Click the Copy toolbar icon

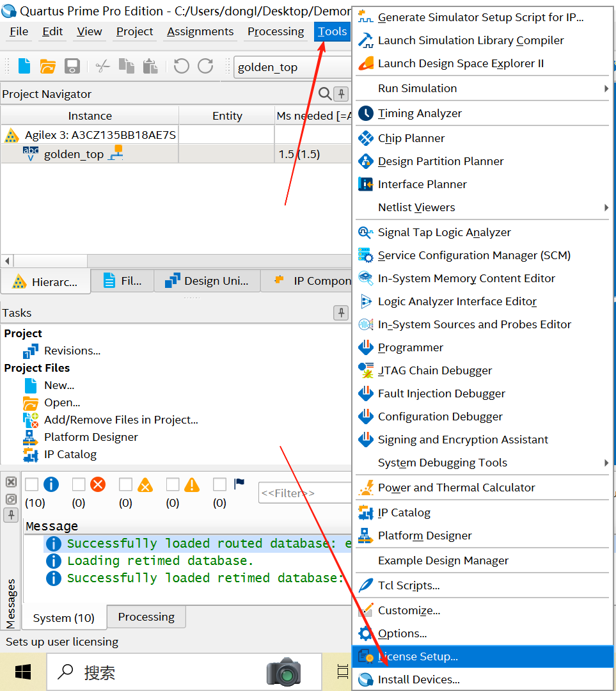(127, 66)
